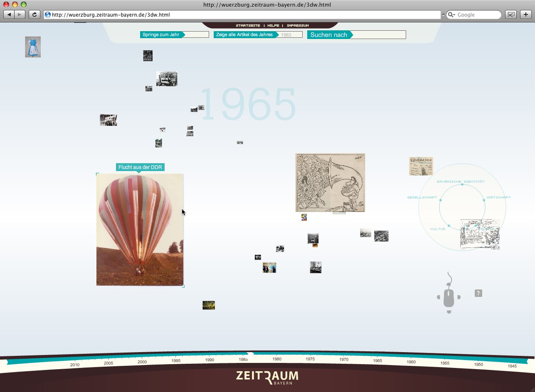Jump to 1945 on the timeline
Image resolution: width=535 pixels, height=392 pixels.
click(x=512, y=366)
